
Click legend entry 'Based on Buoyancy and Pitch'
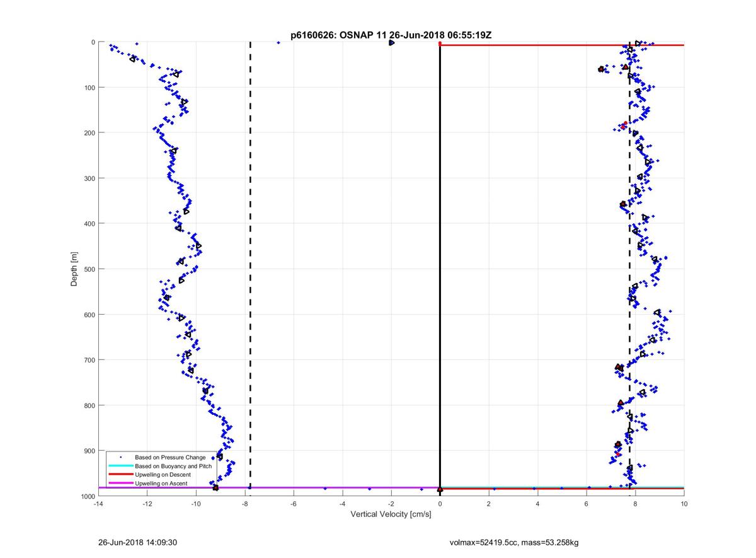[x=173, y=465]
